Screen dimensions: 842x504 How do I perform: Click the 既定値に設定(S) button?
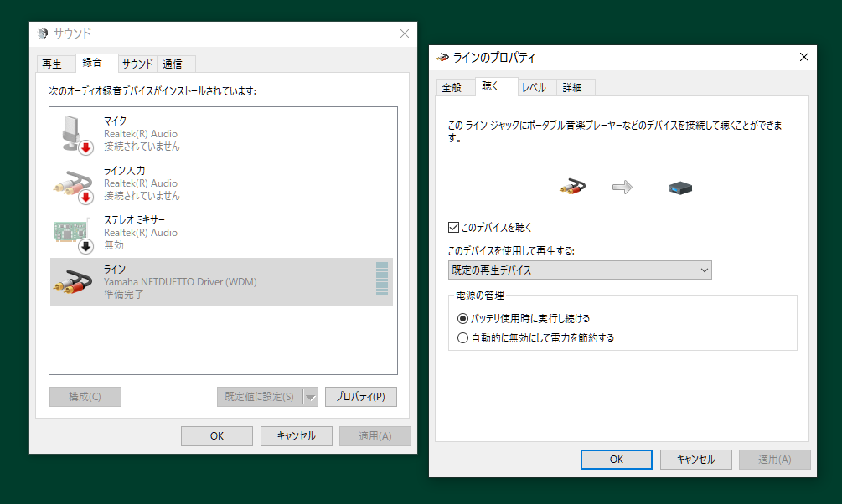coord(260,397)
